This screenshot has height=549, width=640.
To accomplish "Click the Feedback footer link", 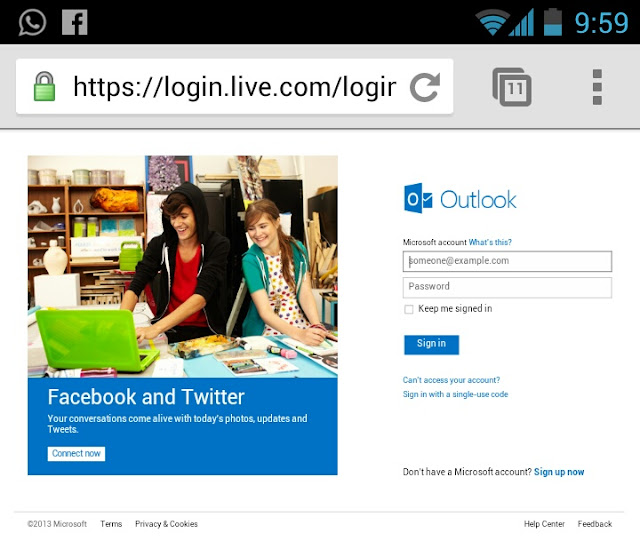I will pyautogui.click(x=595, y=524).
